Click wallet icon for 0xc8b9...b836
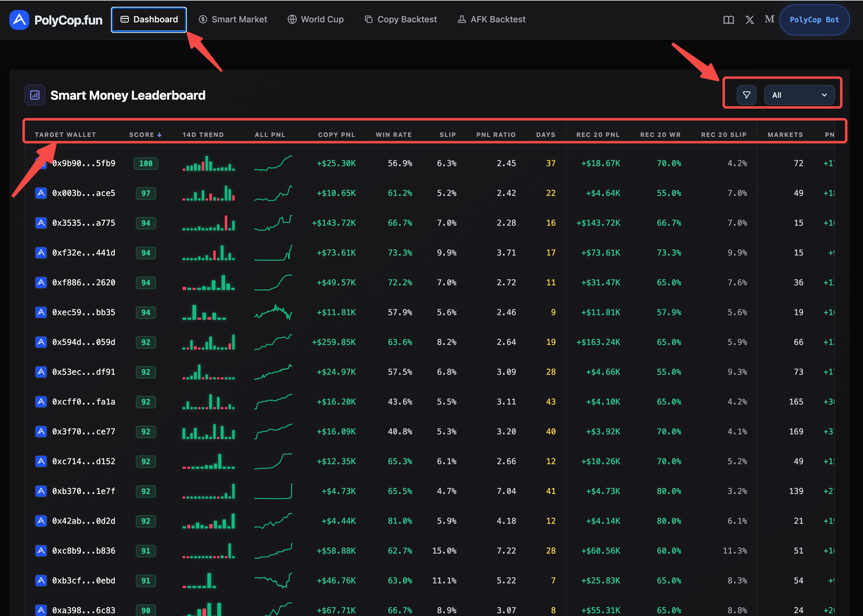Screen dimensions: 863x616 tap(41, 551)
